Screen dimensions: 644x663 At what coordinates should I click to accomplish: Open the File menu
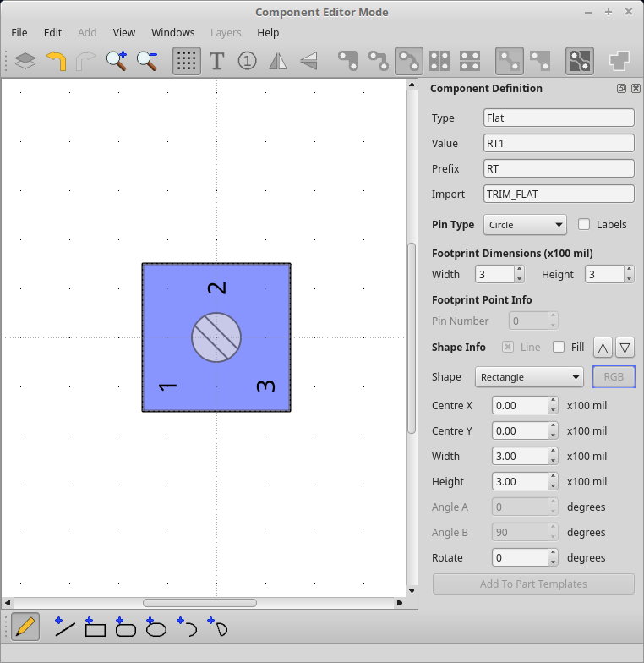click(19, 32)
